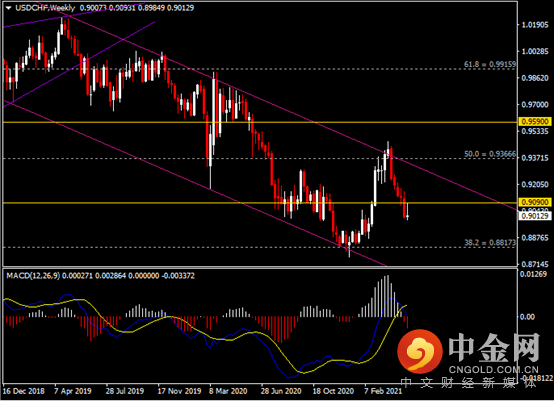Select the yellow horizontal line at 0.95900

pos(260,122)
